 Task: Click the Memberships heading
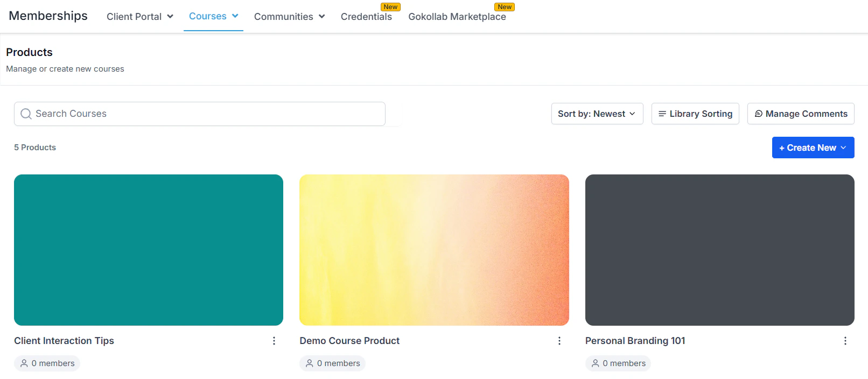pos(48,16)
